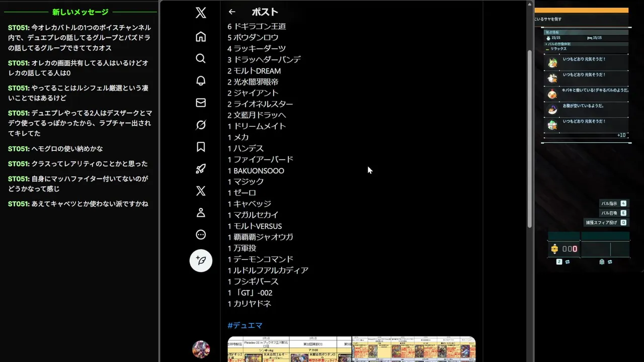Open the right card list image
Screen dimensions: 644x362
(414, 349)
